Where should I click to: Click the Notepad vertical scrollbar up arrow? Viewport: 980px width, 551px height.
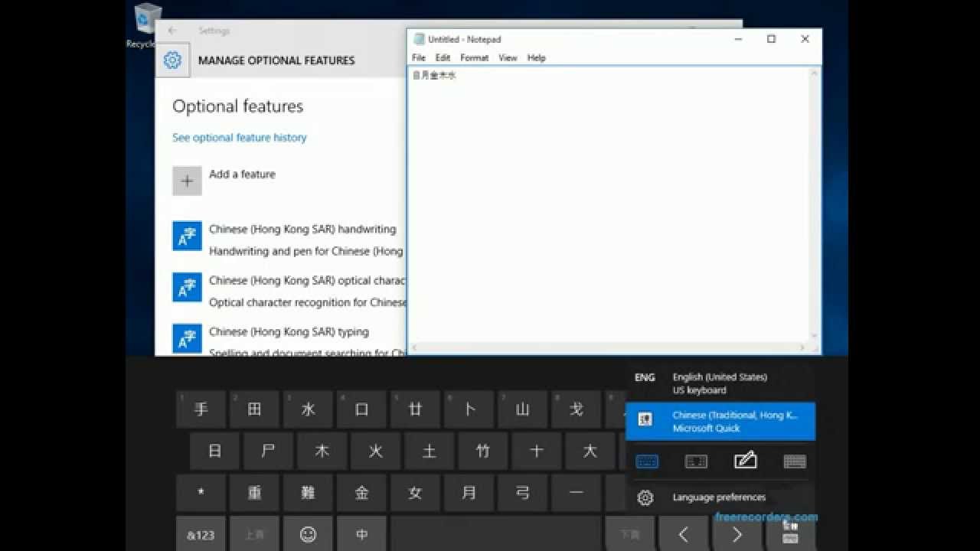tap(815, 73)
